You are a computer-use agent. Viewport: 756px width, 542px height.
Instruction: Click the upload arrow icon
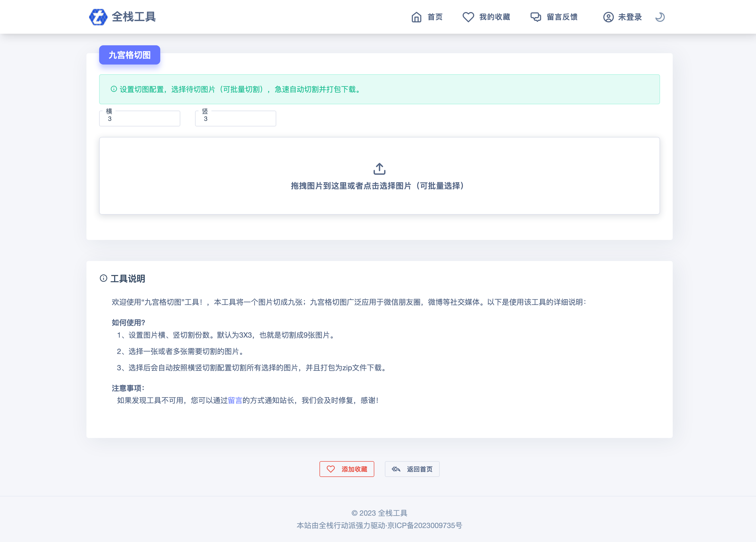pyautogui.click(x=379, y=169)
